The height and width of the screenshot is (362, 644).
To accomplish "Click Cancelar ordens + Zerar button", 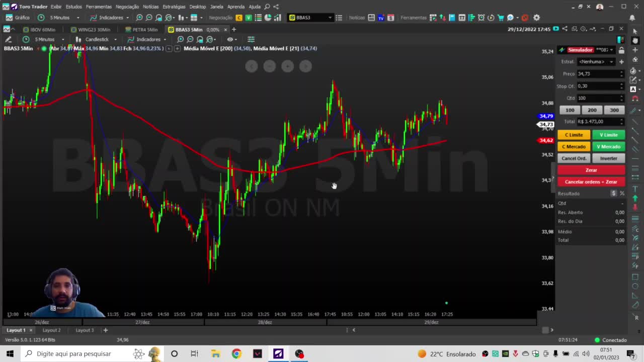I will tap(591, 182).
